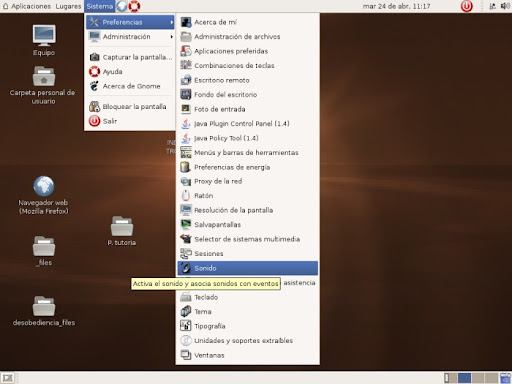Click the Fondo del escritorio icon
Viewport: 512px width, 384px height.
[186, 94]
